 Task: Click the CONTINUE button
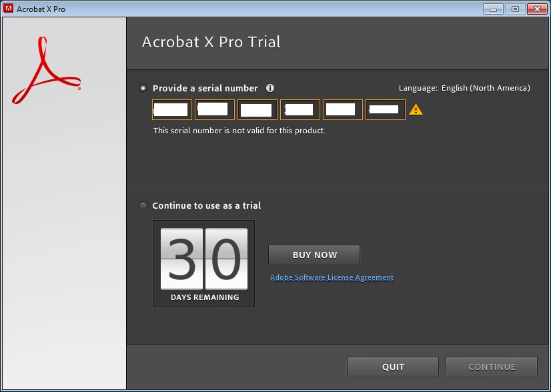click(x=492, y=367)
